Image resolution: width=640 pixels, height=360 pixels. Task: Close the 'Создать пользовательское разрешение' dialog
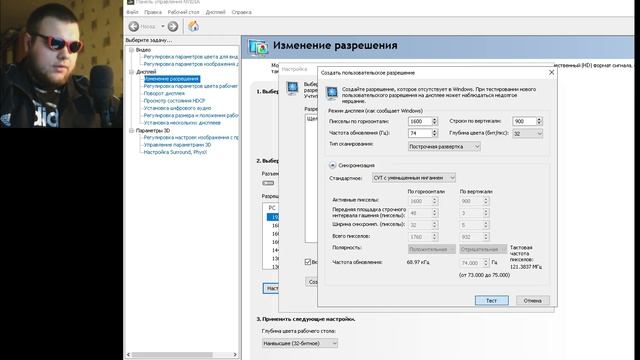[551, 72]
